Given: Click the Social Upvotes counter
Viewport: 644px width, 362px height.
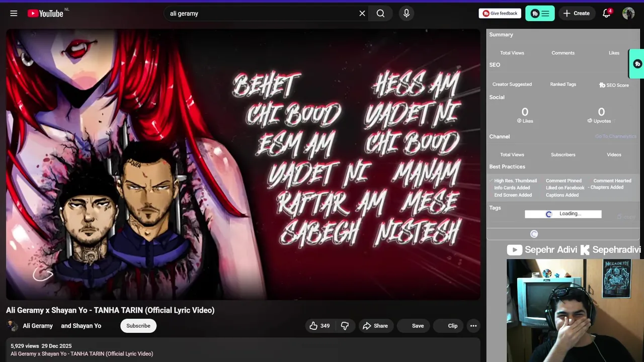Looking at the screenshot, I should [x=600, y=115].
